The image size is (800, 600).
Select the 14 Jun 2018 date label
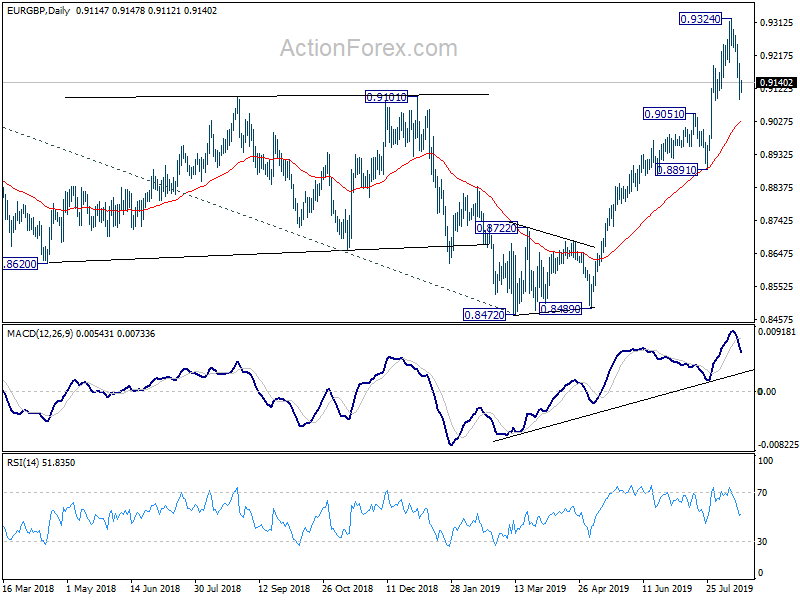155,589
